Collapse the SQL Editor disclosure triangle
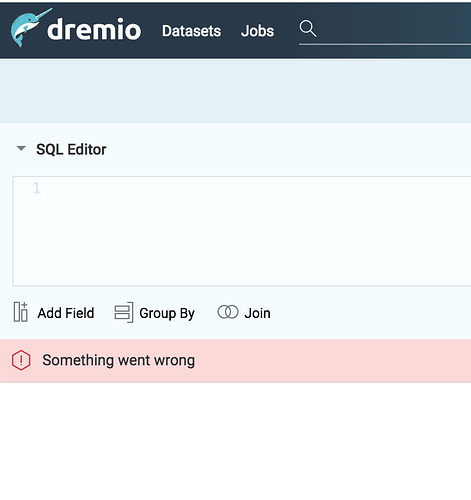 [x=21, y=148]
